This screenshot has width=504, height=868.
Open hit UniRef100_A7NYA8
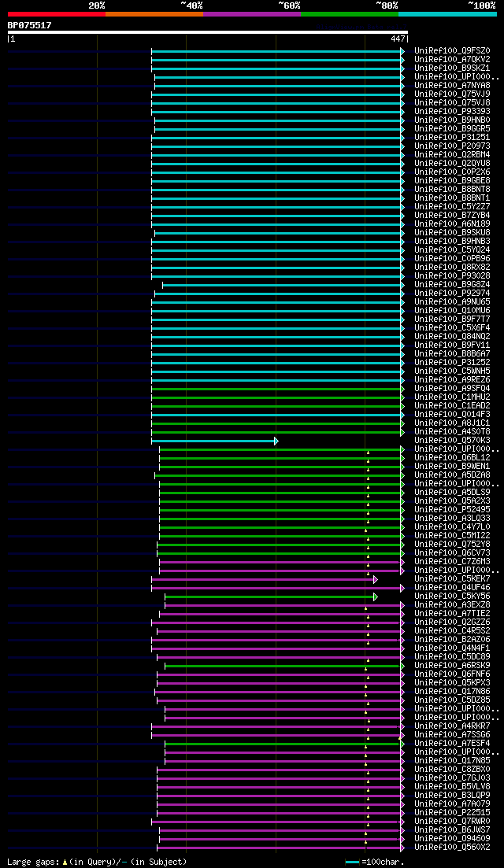point(452,85)
